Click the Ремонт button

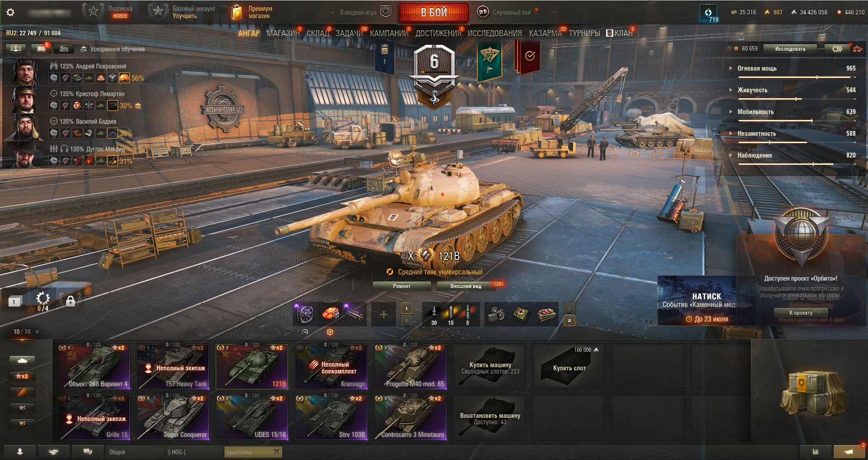tap(401, 286)
